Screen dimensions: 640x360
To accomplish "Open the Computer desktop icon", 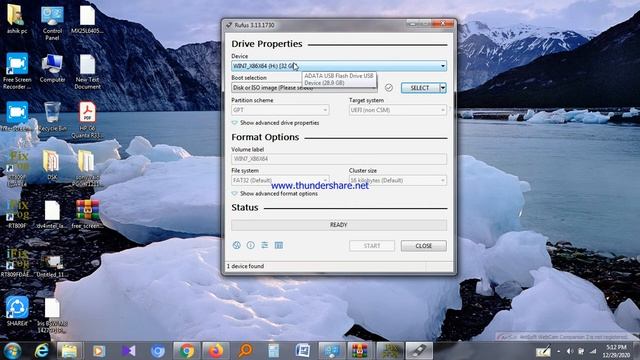I will [52, 69].
